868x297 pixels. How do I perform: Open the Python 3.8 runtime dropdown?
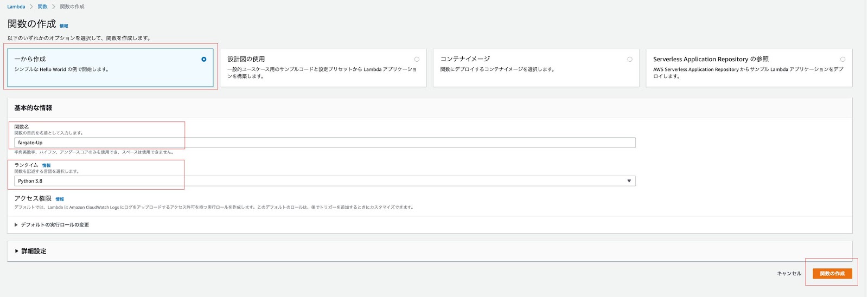324,181
